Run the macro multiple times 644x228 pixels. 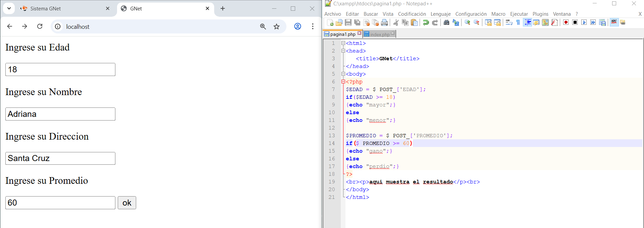(x=593, y=22)
